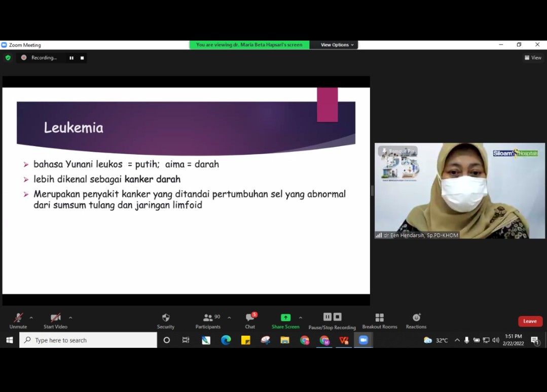Turn on camera with Start Video
The width and height of the screenshot is (547, 392).
tap(55, 320)
